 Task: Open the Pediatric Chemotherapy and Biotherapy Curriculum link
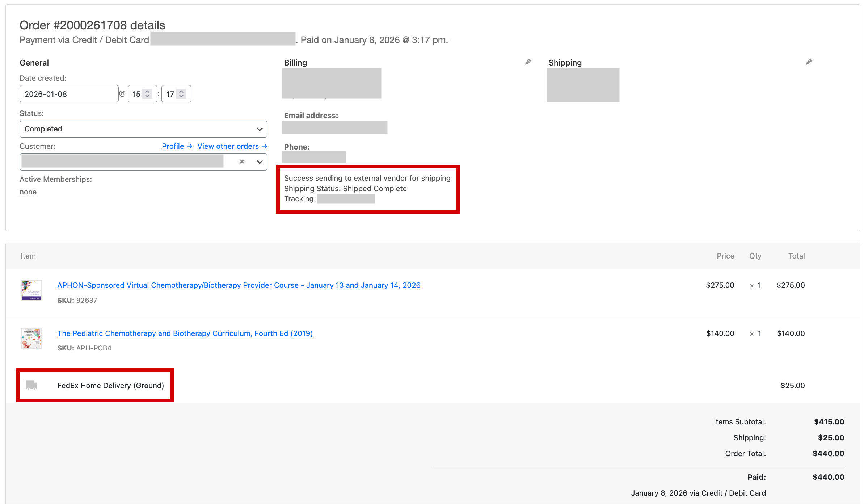click(x=185, y=333)
